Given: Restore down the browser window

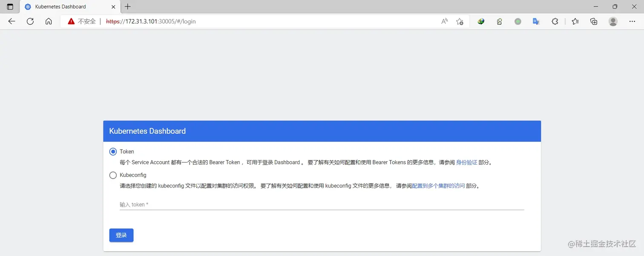Looking at the screenshot, I should point(615,6).
